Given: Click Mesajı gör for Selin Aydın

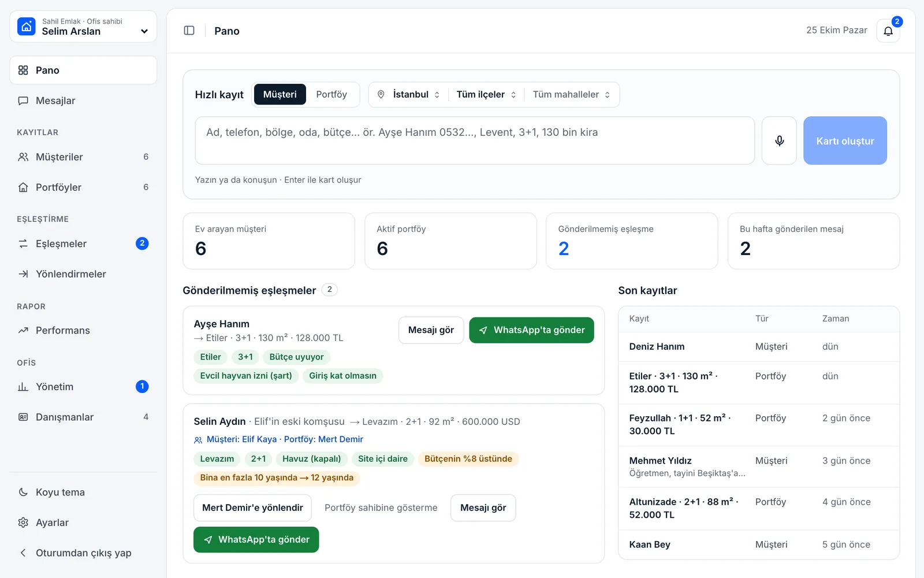Looking at the screenshot, I should (x=483, y=507).
